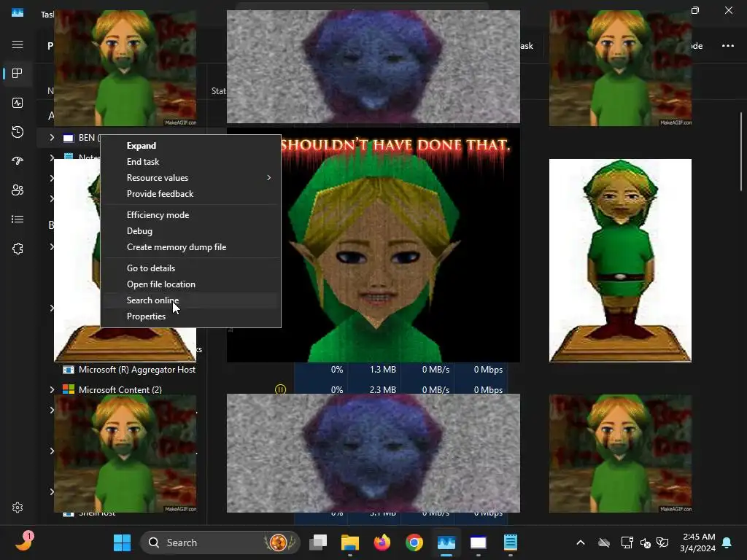Expand the BEN process row chevron
The height and width of the screenshot is (560, 747).
(x=52, y=138)
